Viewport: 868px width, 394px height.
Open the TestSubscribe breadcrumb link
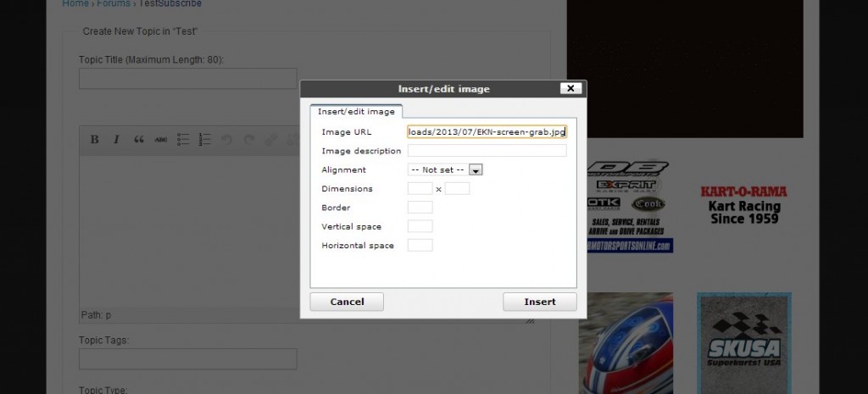coord(169,3)
